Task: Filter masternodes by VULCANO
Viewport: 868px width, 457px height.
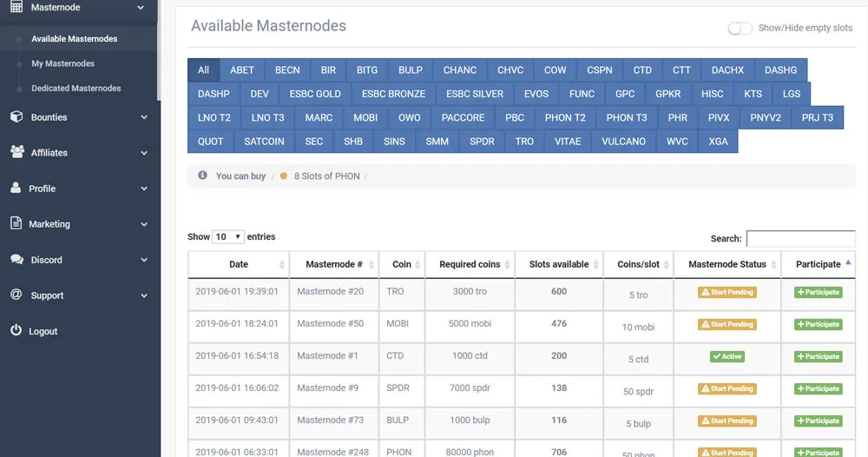Action: click(x=623, y=142)
